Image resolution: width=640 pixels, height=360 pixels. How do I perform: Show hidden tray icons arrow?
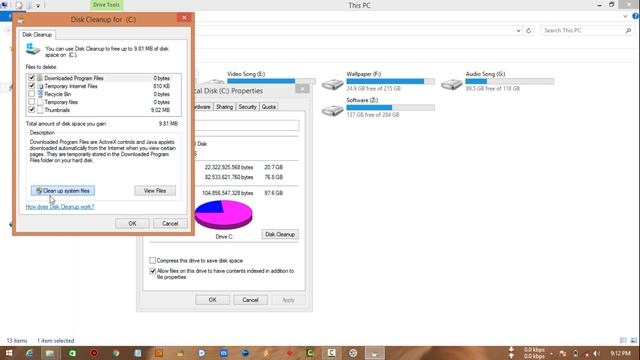(551, 353)
